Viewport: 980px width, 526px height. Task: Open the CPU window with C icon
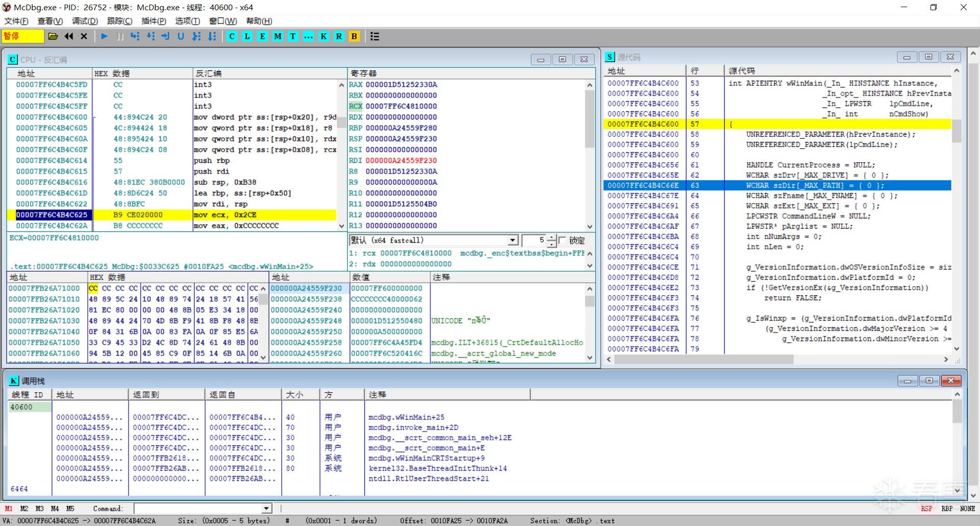click(x=232, y=36)
